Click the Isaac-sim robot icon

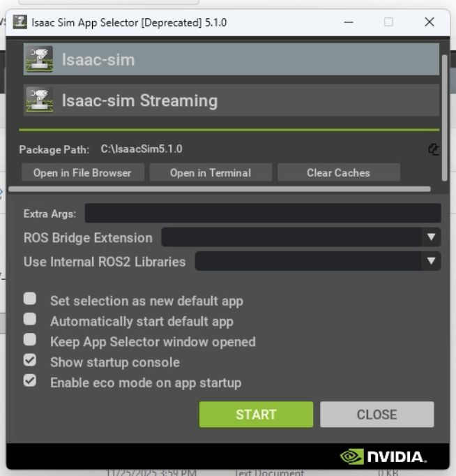pyautogui.click(x=40, y=59)
